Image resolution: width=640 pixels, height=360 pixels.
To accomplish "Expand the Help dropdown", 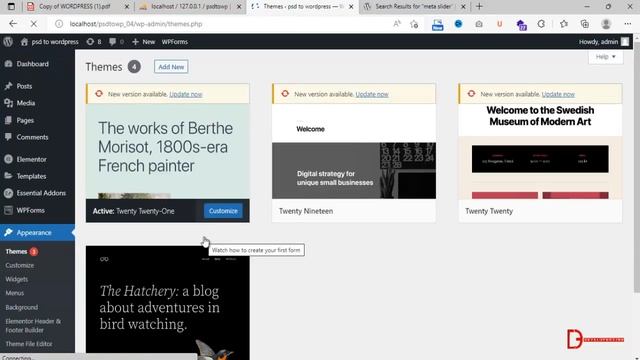I will click(x=605, y=56).
